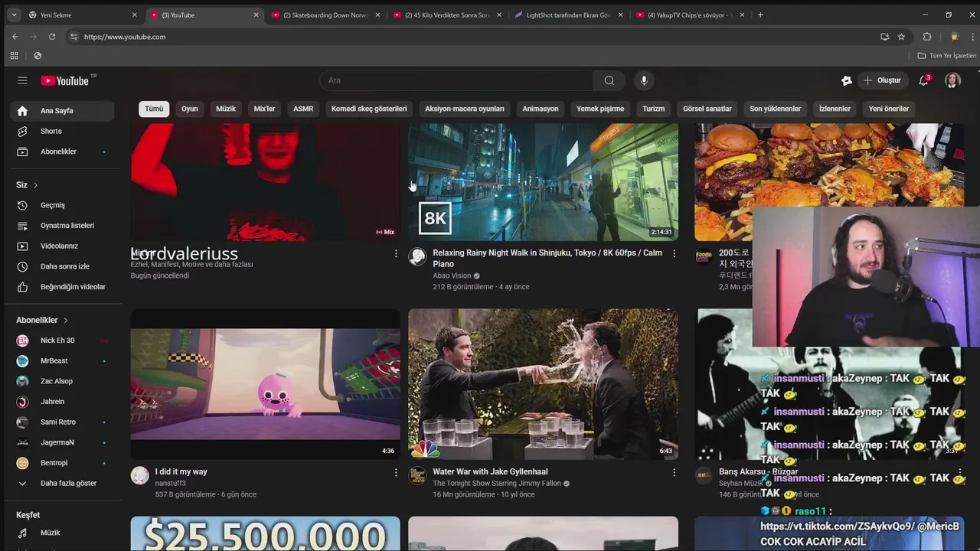Open The Tonight Show channel link
The height and width of the screenshot is (551, 980).
coord(497,484)
